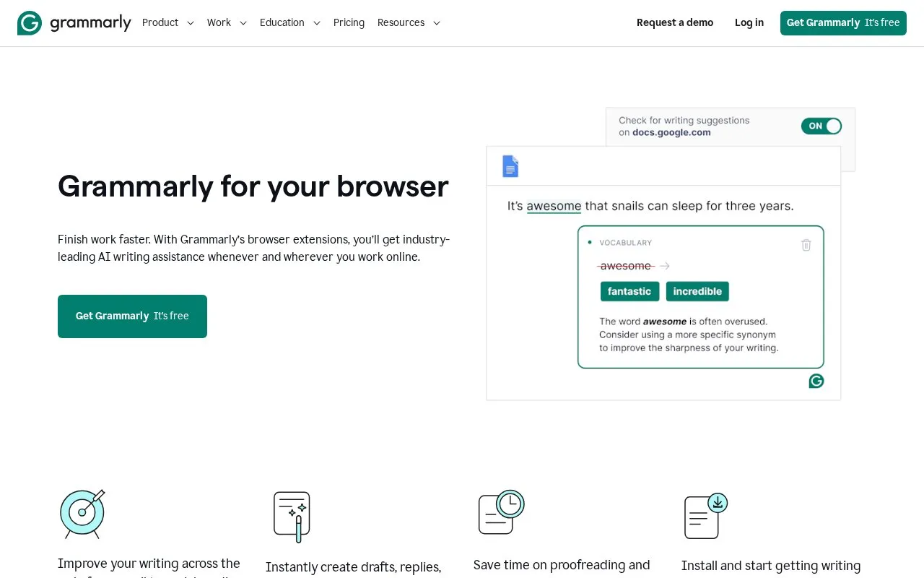Click the trash icon in vocabulary card
The image size is (924, 578).
pos(806,245)
